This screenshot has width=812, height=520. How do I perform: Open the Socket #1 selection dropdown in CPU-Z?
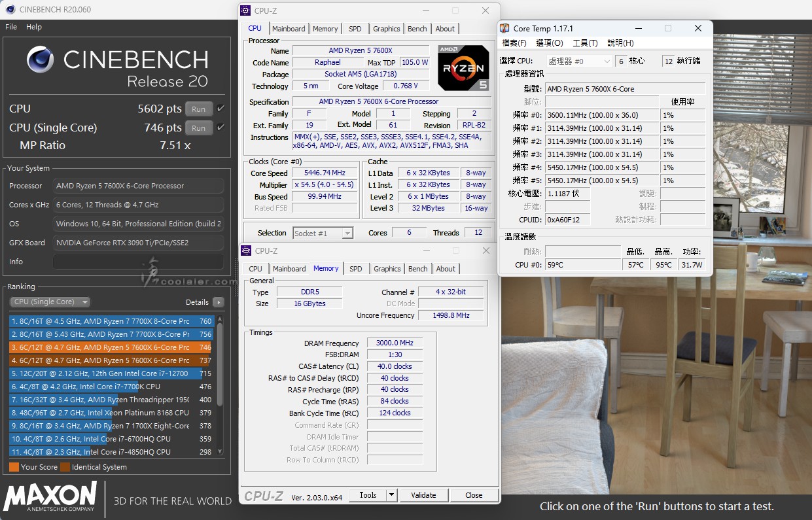(323, 234)
